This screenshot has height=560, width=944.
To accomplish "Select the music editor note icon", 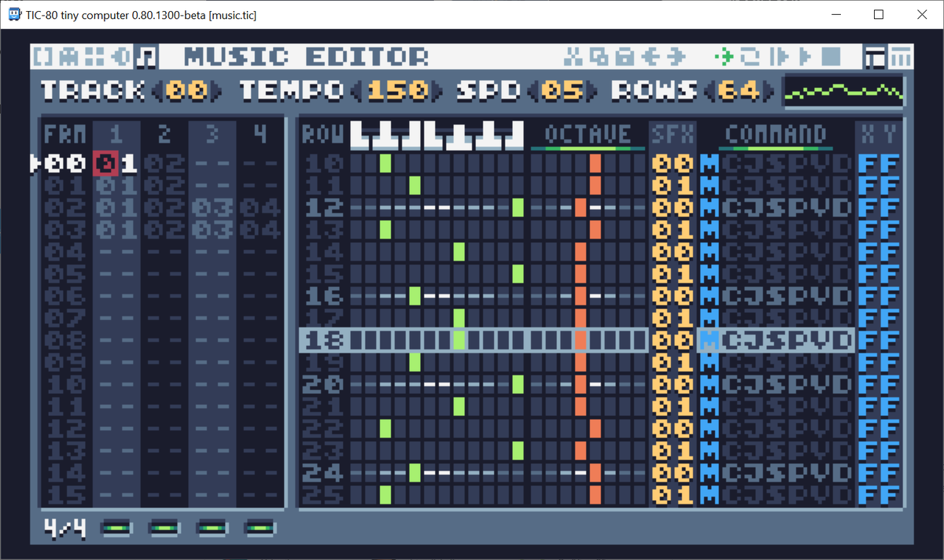I will (146, 57).
